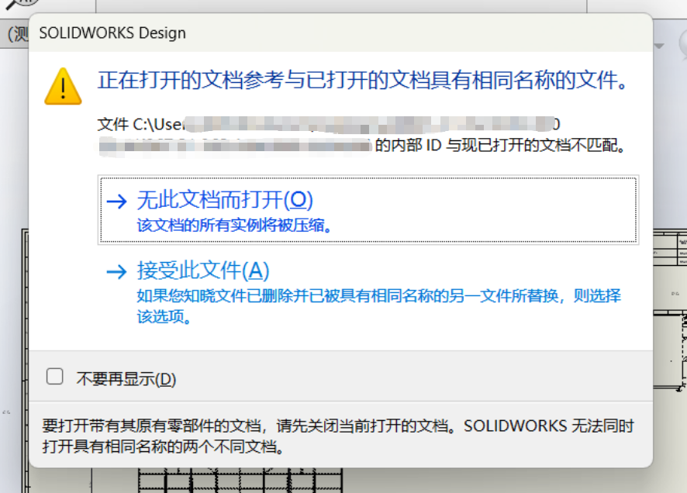Click footer note starting 要打开带有其原有零部件的文档
This screenshot has width=687, height=493.
click(x=338, y=436)
